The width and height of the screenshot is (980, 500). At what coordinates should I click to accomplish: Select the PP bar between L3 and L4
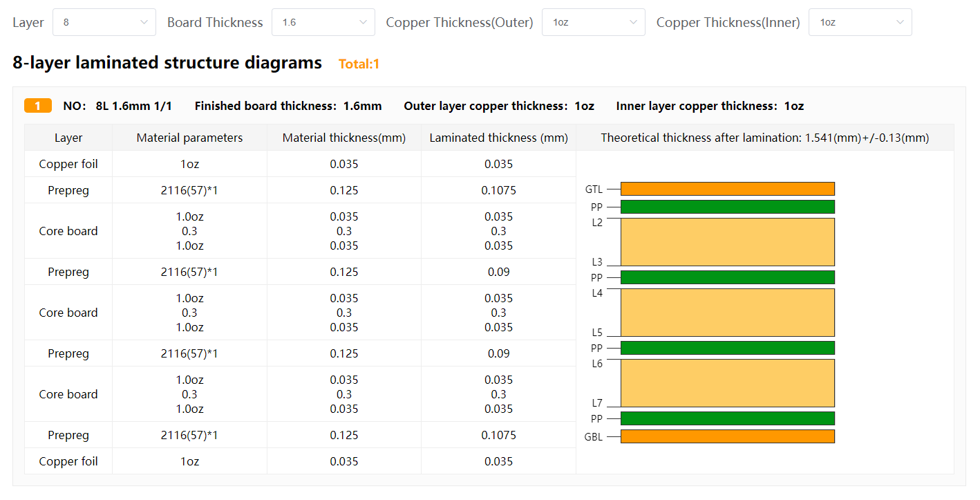[727, 277]
